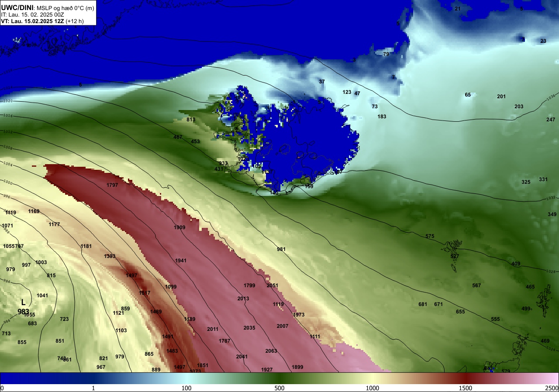Click the height value 933
Screen dimensions: 559x392
223,163
